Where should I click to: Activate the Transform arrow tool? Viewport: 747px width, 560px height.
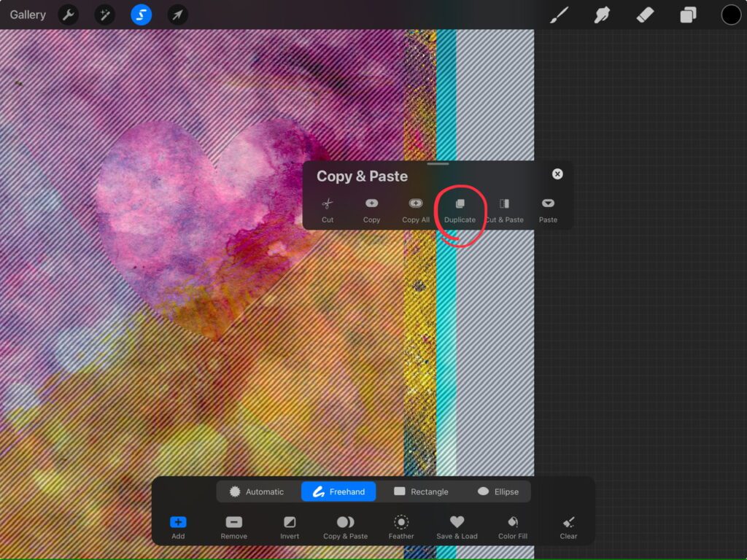pos(177,15)
